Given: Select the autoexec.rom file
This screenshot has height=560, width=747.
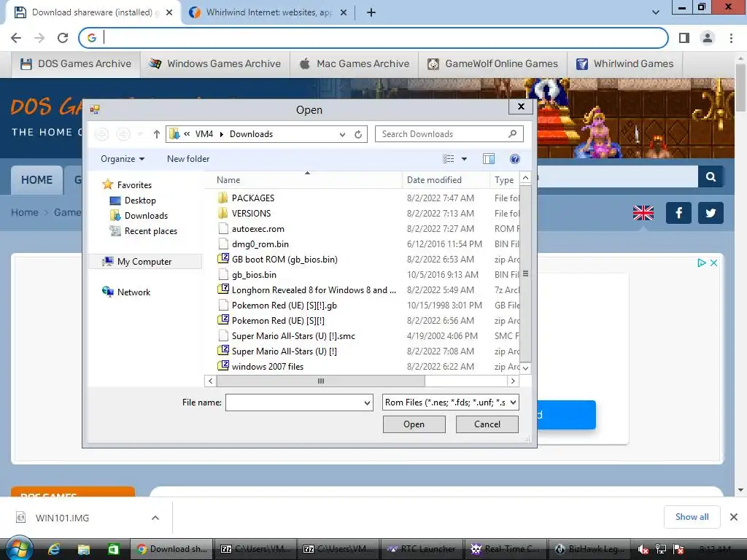Looking at the screenshot, I should (258, 228).
